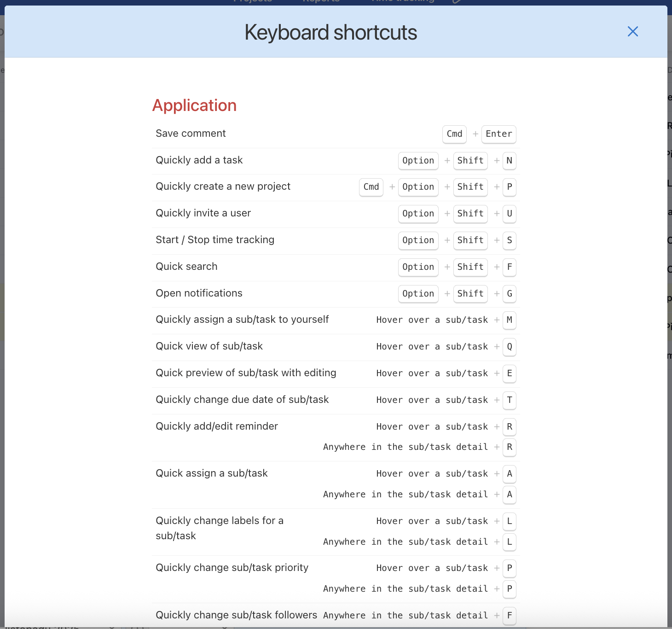Viewport: 672px width, 629px height.
Task: Click the R badge beside Quickly add/edit reminder
Action: pyautogui.click(x=509, y=427)
